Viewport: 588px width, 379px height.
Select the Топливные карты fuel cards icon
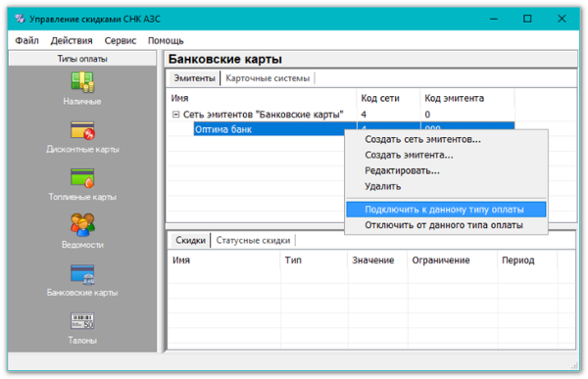click(82, 177)
